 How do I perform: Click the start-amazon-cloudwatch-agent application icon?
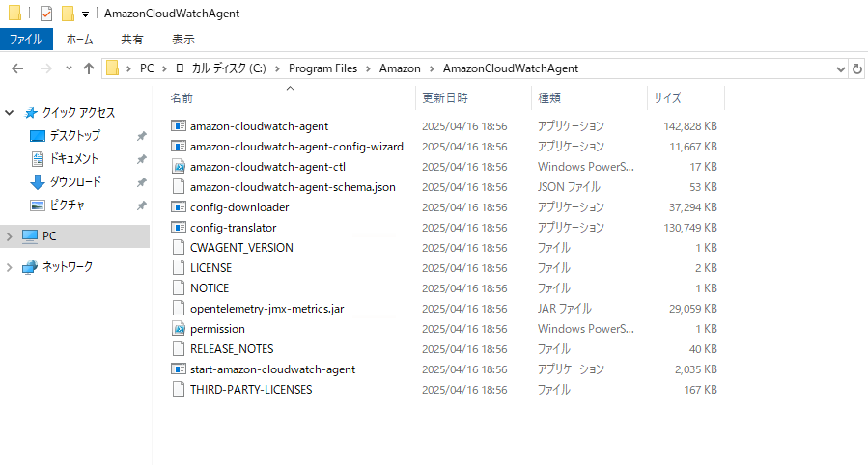pyautogui.click(x=179, y=369)
